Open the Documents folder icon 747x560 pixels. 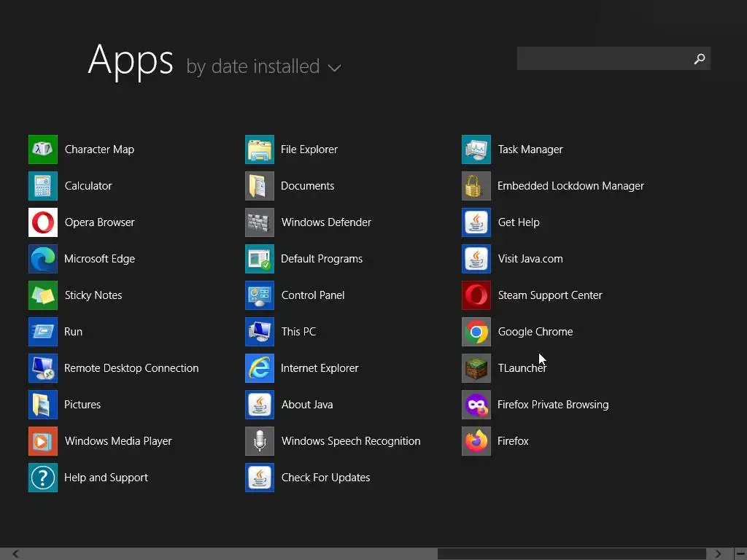[x=260, y=186]
